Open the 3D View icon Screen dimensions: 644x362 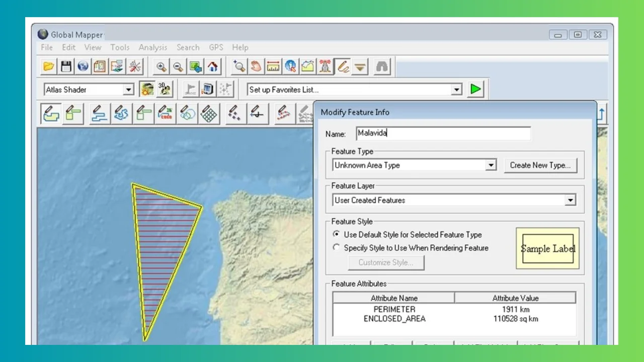[165, 89]
